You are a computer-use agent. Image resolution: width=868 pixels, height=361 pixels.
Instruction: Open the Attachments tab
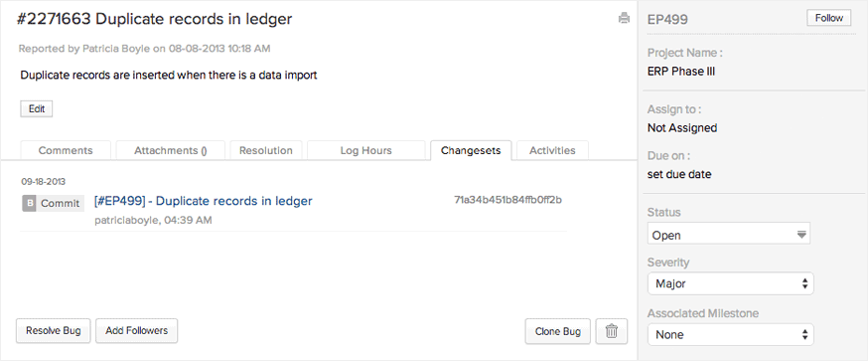(171, 150)
